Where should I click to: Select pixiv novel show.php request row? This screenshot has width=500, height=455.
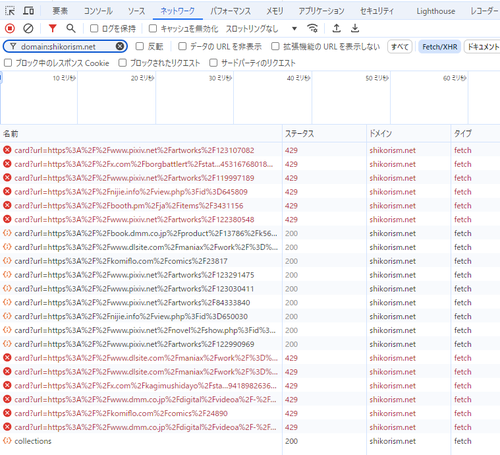pos(250,330)
